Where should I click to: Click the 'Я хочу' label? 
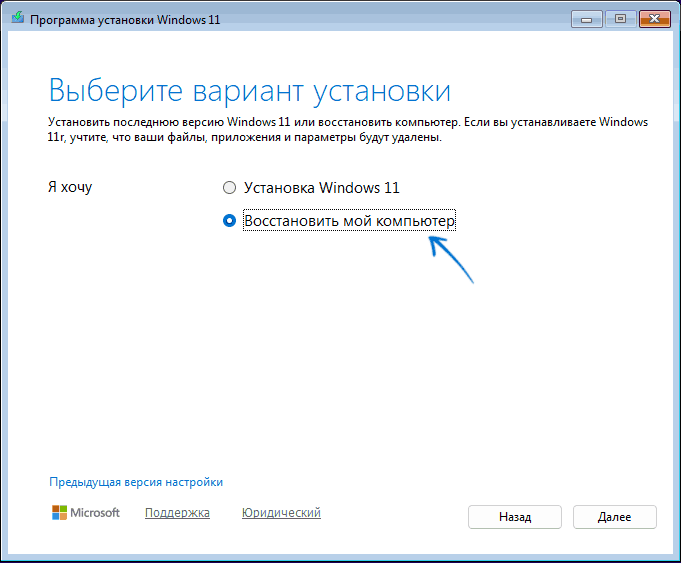coord(70,187)
